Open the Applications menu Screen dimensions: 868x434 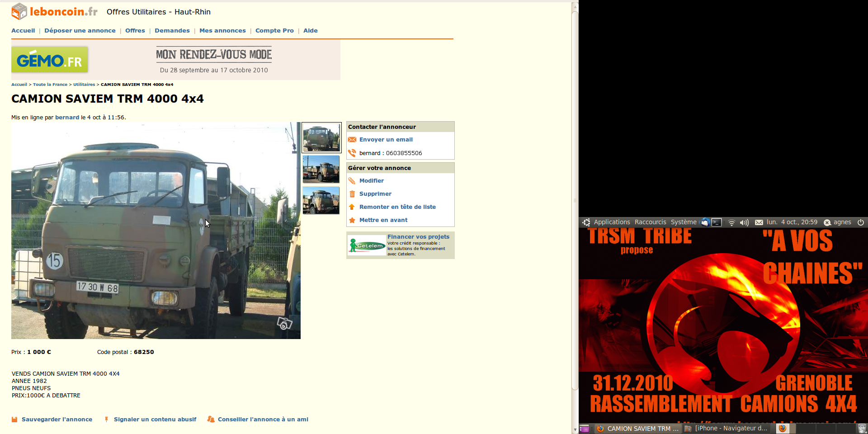[611, 222]
